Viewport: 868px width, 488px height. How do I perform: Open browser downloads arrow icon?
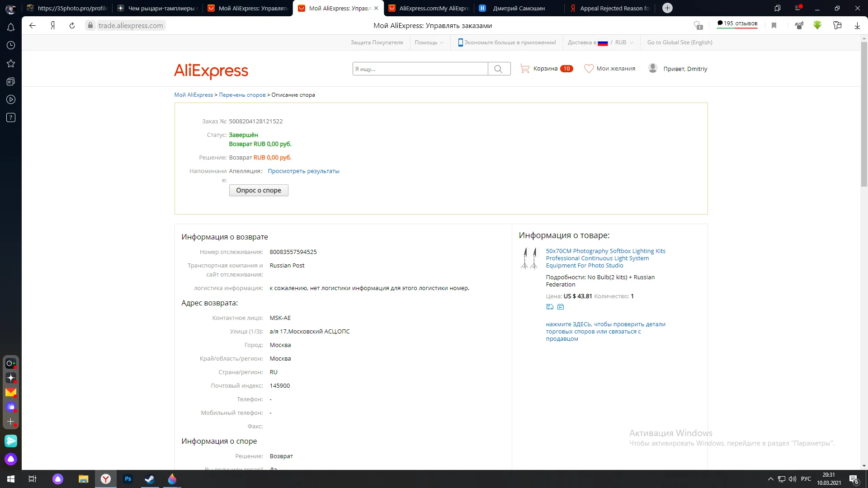857,26
